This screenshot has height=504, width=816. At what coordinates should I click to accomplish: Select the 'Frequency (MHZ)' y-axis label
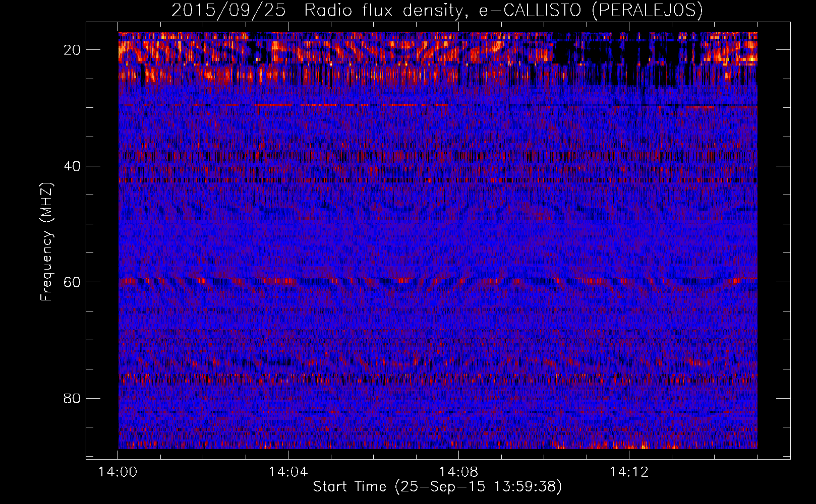click(47, 241)
